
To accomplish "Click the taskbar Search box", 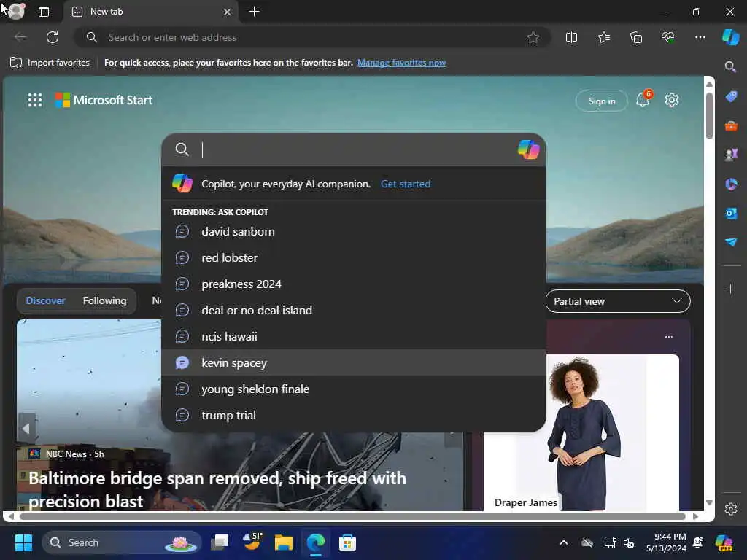I will pos(122,542).
